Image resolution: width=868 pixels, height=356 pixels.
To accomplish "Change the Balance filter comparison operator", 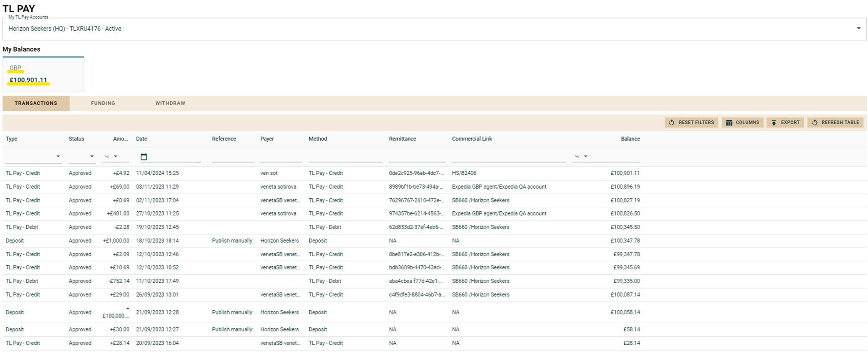I will coord(586,157).
